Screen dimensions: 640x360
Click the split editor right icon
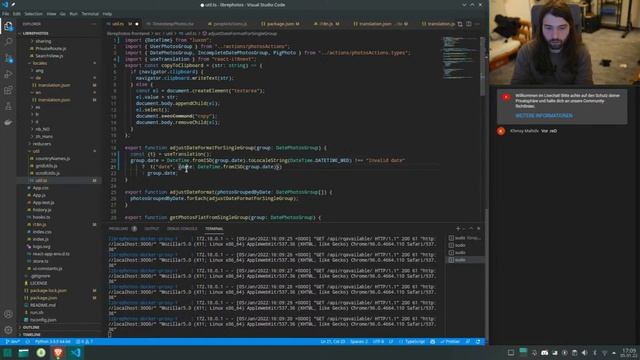pyautogui.click(x=469, y=24)
